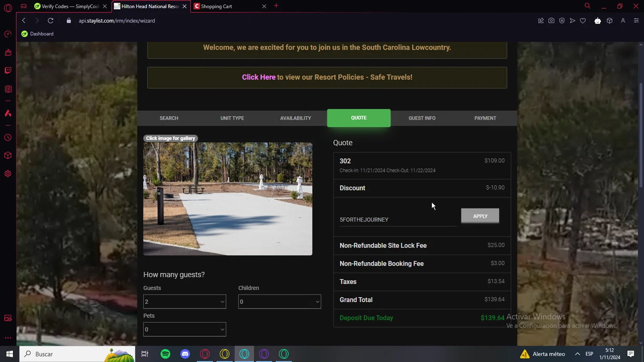Open Twitch icon in sidebar

point(8,71)
